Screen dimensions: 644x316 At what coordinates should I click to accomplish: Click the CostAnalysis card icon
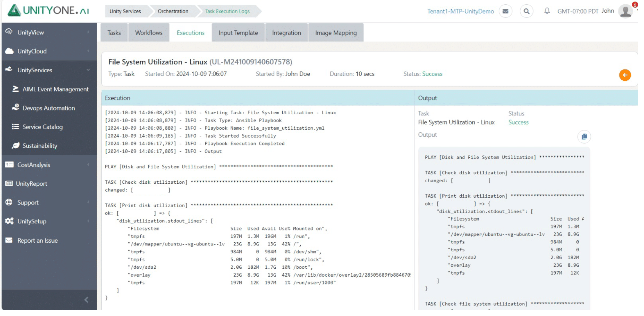9,165
